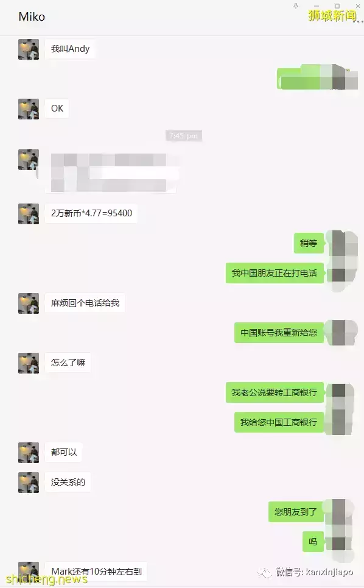
Task: Click avatar beside 怎么了嘛 message
Action: coord(29,363)
